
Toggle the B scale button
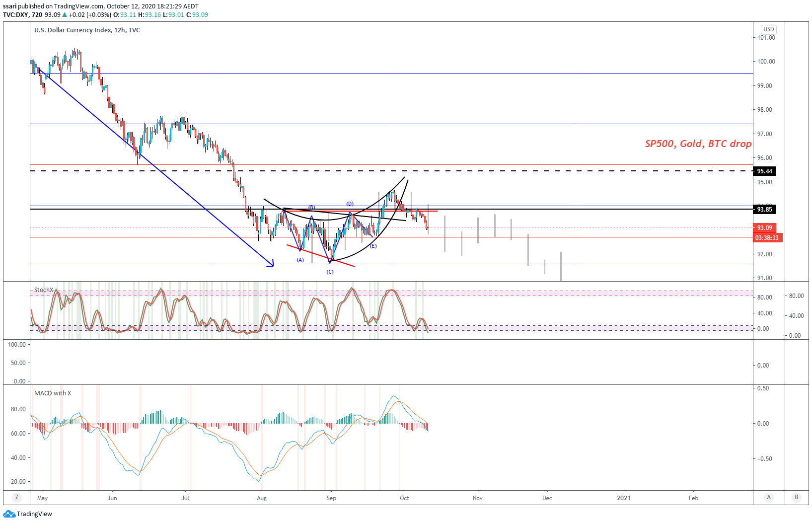pos(797,497)
